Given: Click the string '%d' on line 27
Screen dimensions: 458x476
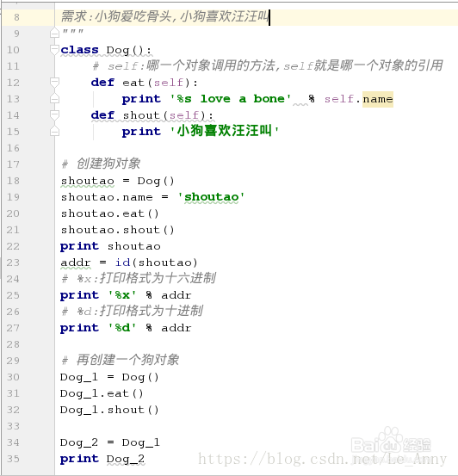Looking at the screenshot, I should coord(122,328).
